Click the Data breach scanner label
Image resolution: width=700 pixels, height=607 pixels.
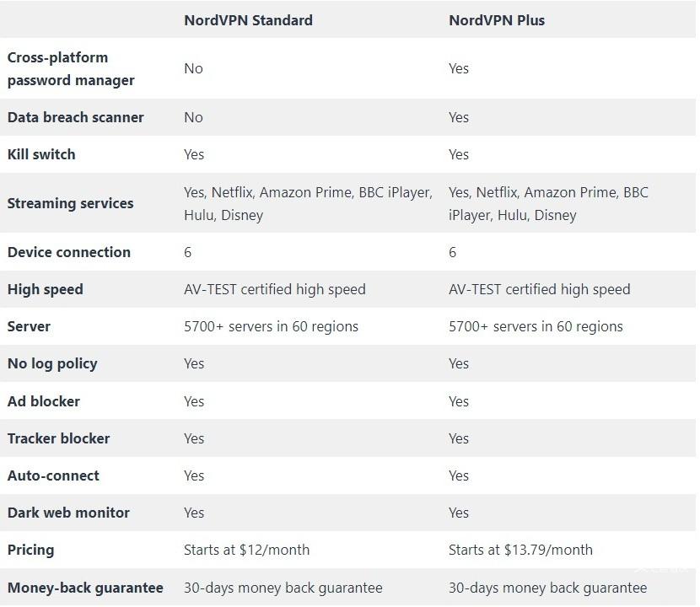coord(76,117)
